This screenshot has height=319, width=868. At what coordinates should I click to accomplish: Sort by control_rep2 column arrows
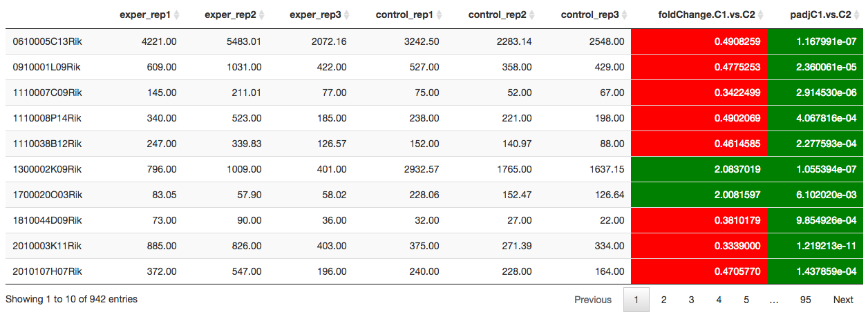532,15
